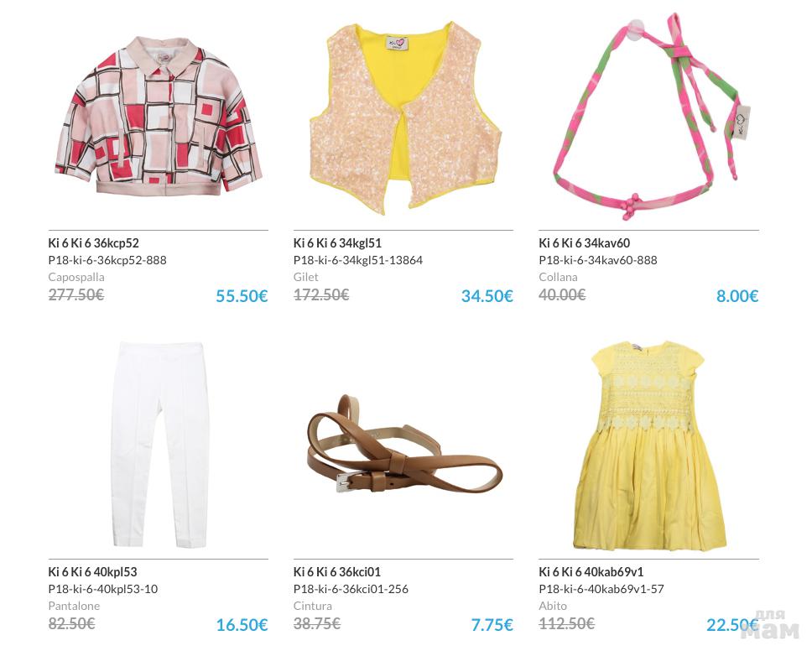812x651 pixels.
Task: Click SKU P18-ki-6-40kab69v1-57
Action: tap(601, 589)
